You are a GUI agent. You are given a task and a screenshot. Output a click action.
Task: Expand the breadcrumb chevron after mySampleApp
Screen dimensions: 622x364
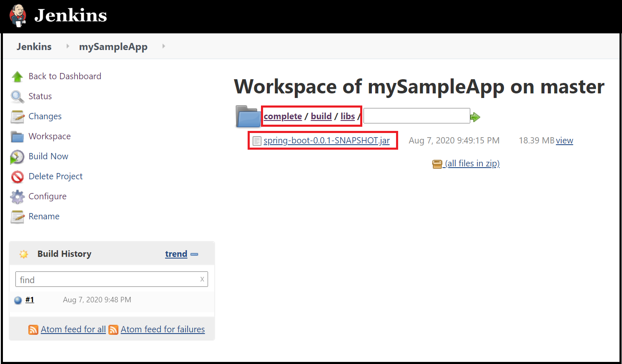click(163, 46)
